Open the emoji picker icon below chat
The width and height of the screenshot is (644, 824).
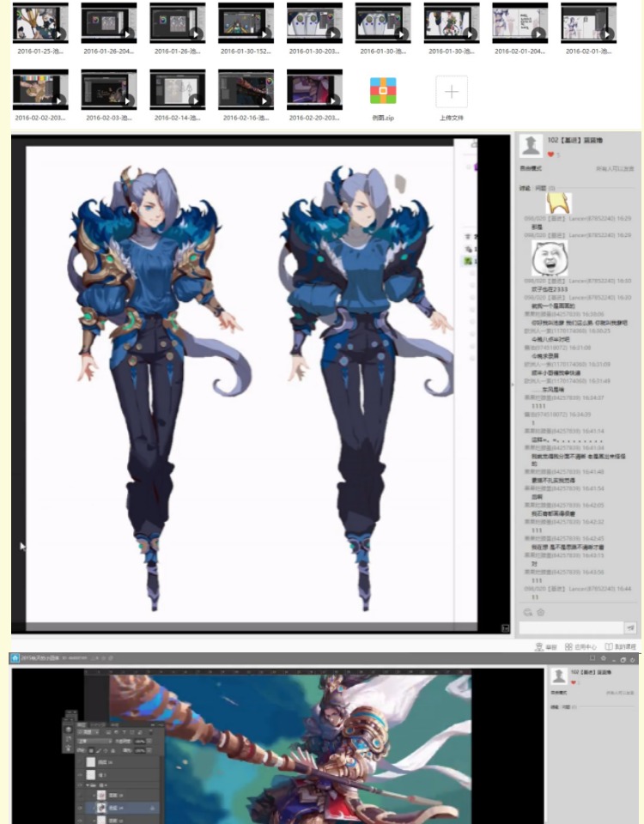(x=528, y=612)
